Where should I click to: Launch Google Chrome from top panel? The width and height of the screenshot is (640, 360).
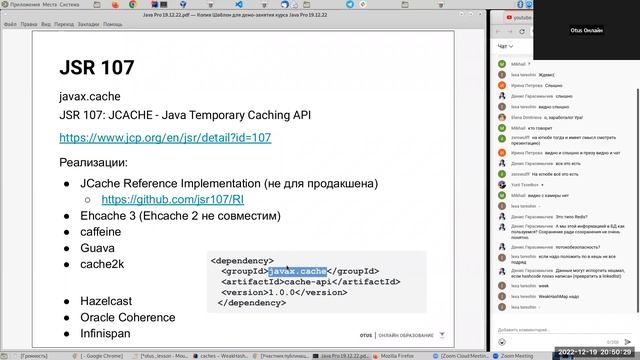pyautogui.click(x=133, y=4)
